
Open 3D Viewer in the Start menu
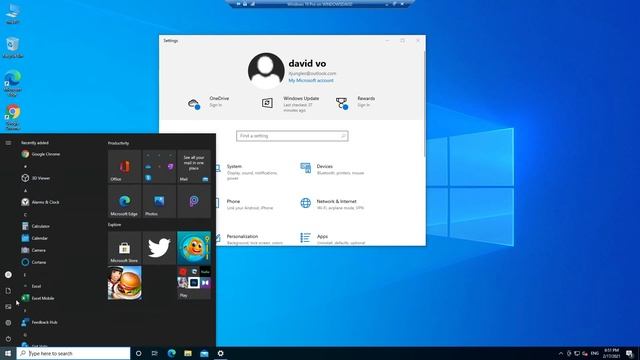coord(36,178)
